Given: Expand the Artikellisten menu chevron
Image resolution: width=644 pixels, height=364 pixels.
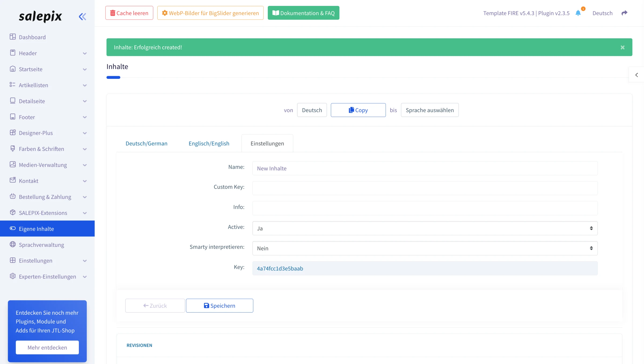Looking at the screenshot, I should click(85, 85).
